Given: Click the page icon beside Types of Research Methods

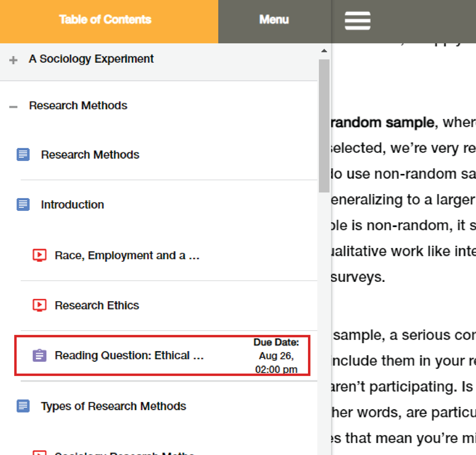Looking at the screenshot, I should click(x=23, y=406).
